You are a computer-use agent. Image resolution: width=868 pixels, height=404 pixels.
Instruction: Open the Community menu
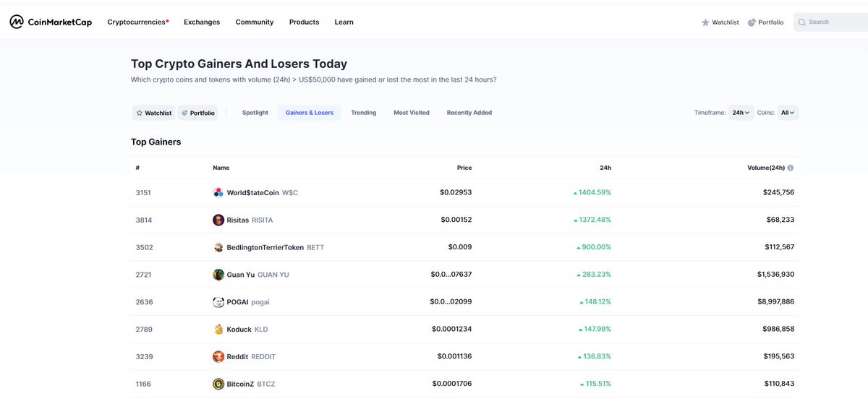point(255,22)
